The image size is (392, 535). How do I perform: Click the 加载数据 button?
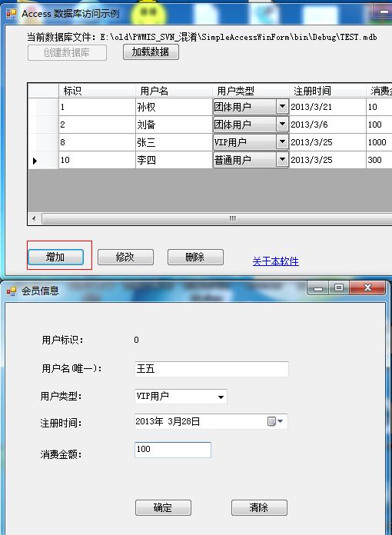pos(151,52)
